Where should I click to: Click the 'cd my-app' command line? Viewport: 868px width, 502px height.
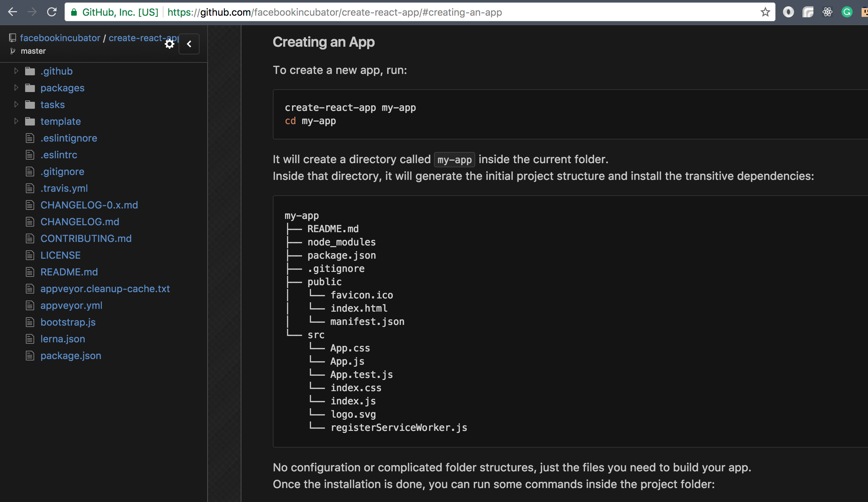pos(310,121)
